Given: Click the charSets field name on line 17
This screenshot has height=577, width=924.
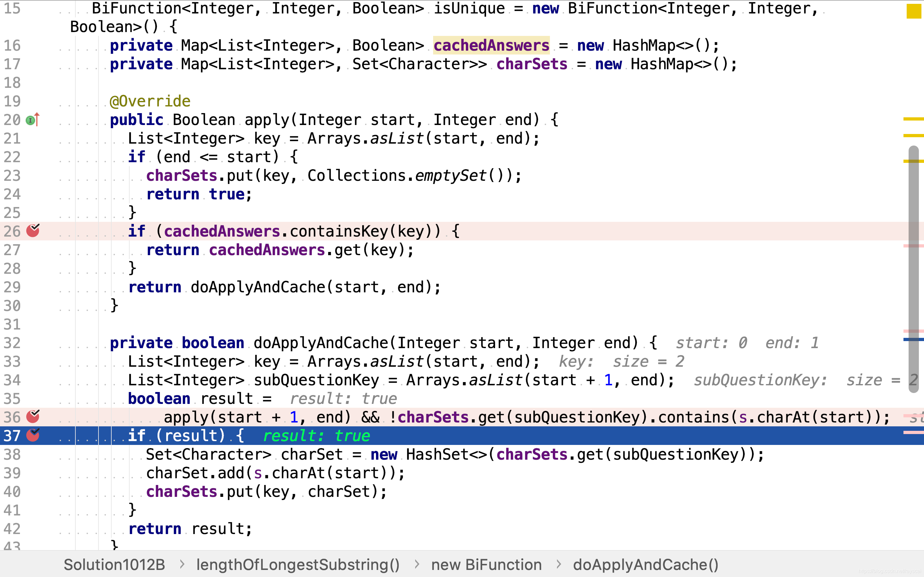Looking at the screenshot, I should tap(532, 64).
